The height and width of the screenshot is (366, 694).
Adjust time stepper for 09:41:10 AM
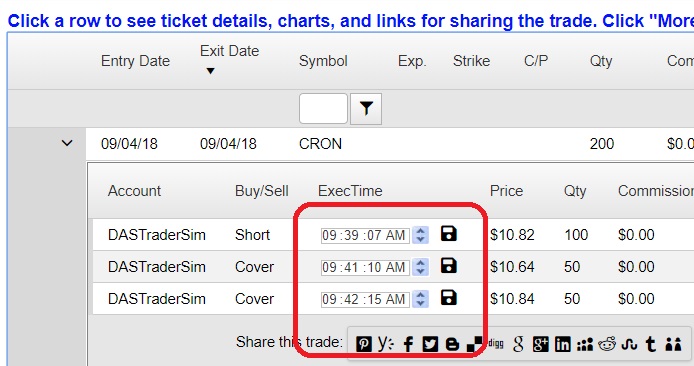(x=420, y=267)
